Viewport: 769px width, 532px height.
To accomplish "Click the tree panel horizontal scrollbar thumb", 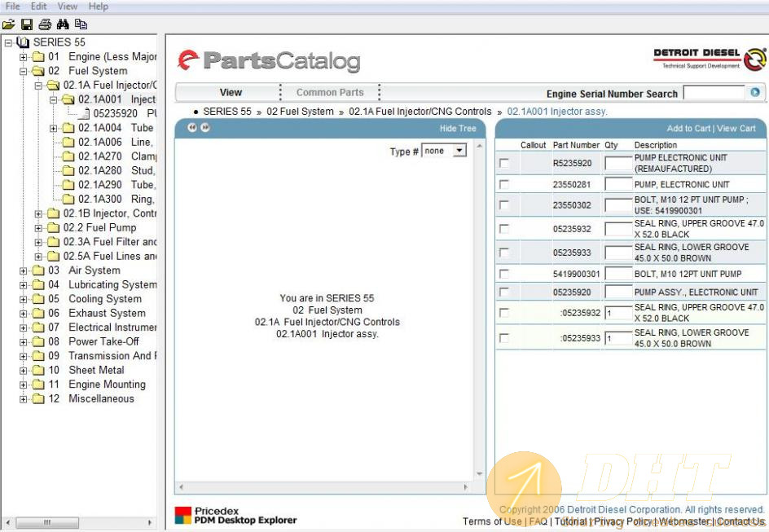I will pos(47,523).
